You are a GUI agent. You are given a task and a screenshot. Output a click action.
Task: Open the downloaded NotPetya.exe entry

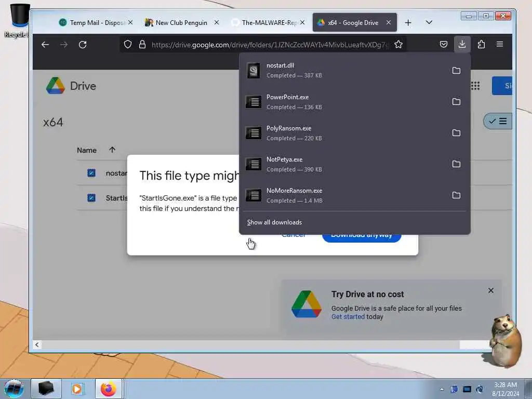pos(344,164)
